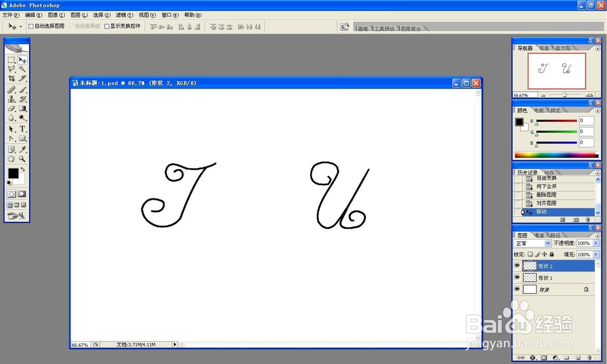Hide the 形状 2 layer eye
This screenshot has height=364, width=607.
click(517, 266)
